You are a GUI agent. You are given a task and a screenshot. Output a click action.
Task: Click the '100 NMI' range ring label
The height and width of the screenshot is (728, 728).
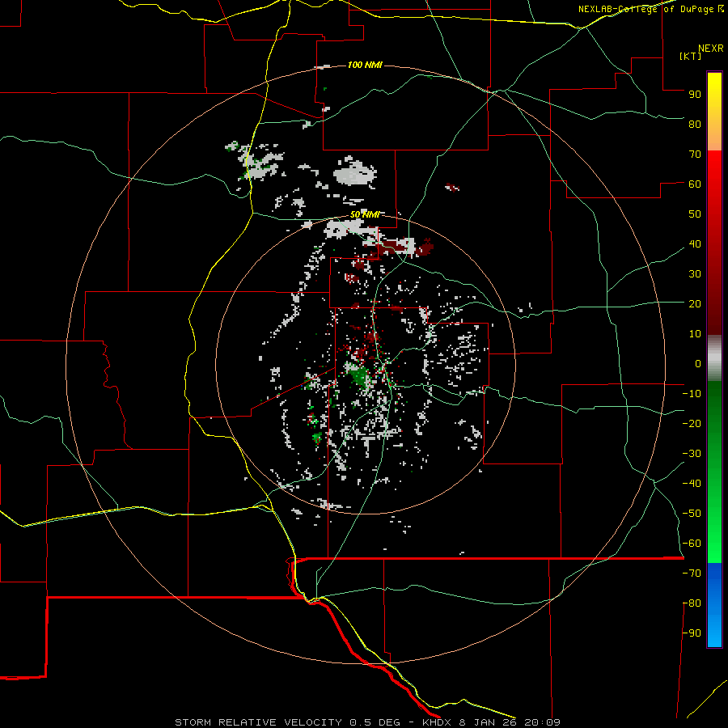tap(365, 65)
